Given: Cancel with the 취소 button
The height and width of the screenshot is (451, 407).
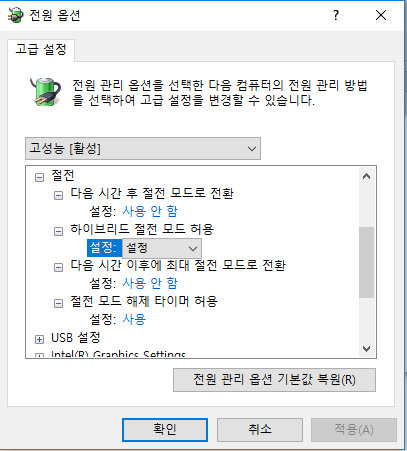Looking at the screenshot, I should tap(260, 430).
